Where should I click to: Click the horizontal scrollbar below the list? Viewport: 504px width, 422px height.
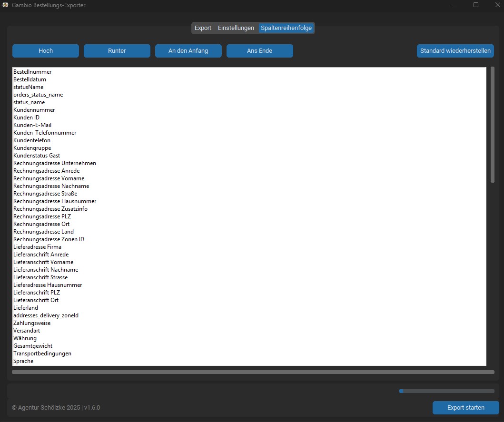pos(253,372)
